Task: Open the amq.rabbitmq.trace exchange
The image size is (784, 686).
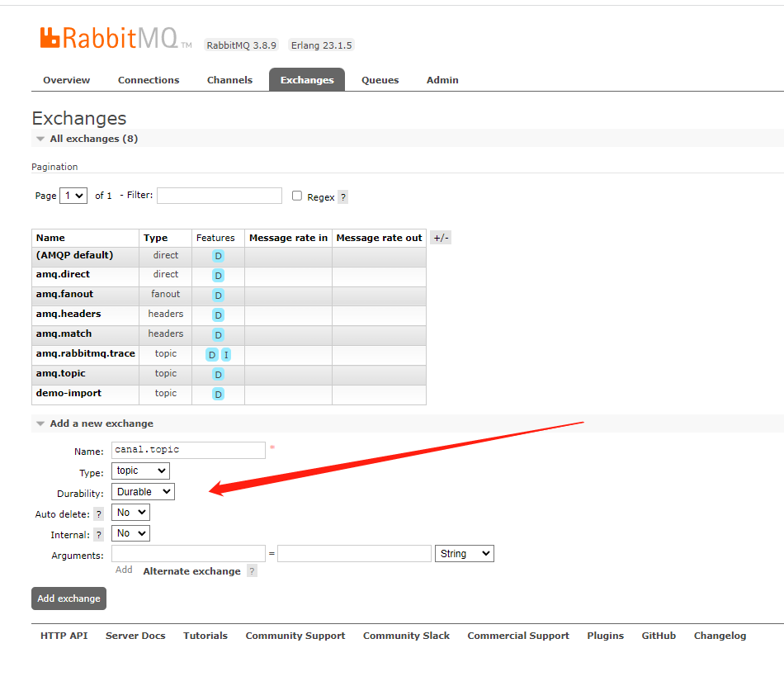Action: tap(86, 353)
